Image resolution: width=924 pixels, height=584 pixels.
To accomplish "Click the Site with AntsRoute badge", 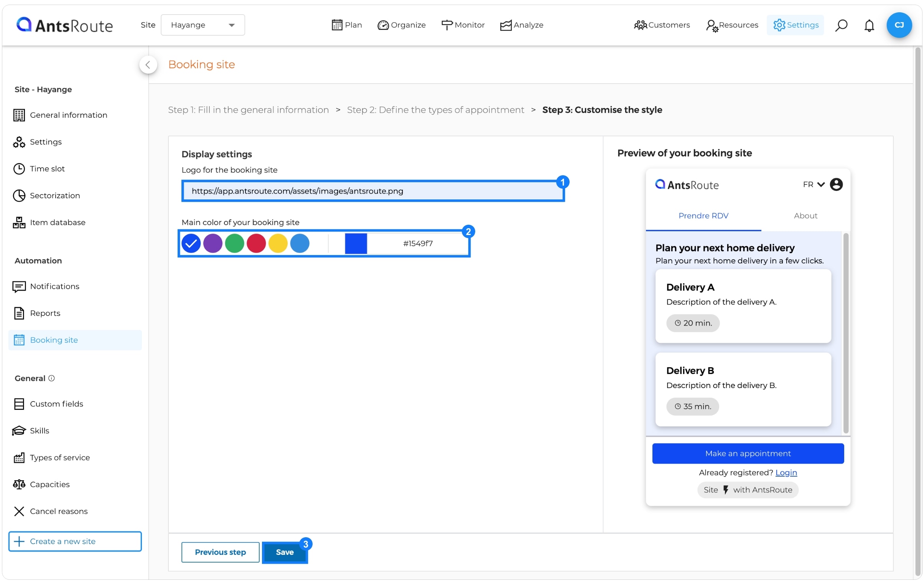I will pos(748,490).
